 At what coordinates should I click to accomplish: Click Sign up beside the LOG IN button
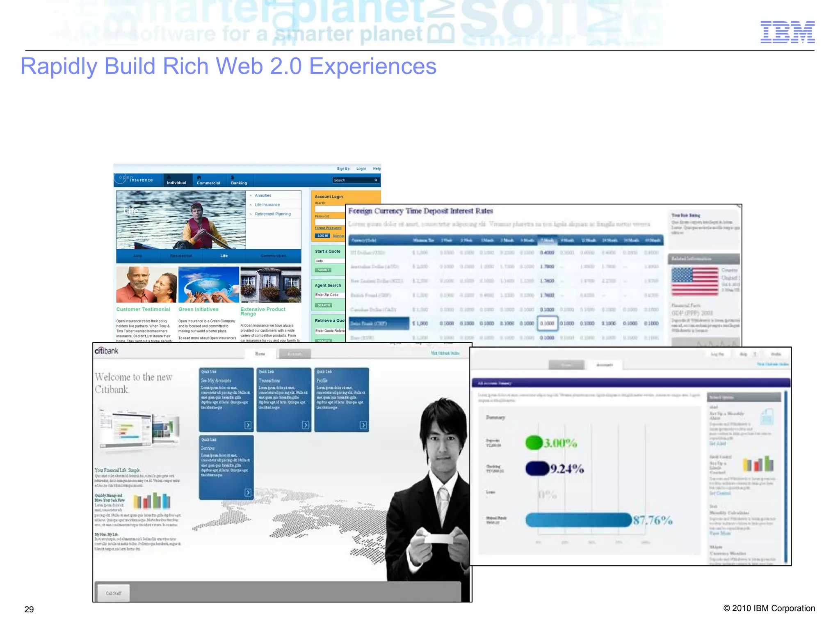(338, 236)
